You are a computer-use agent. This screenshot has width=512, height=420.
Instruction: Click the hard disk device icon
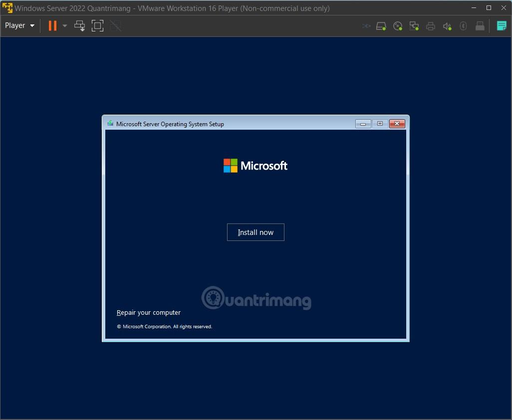381,26
